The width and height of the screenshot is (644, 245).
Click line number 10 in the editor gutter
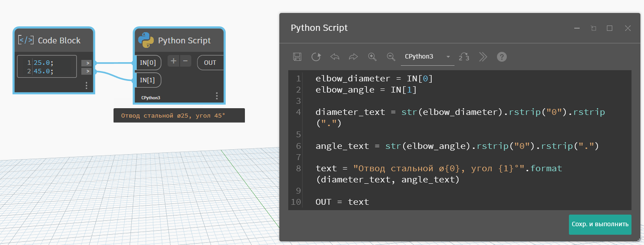tap(296, 202)
